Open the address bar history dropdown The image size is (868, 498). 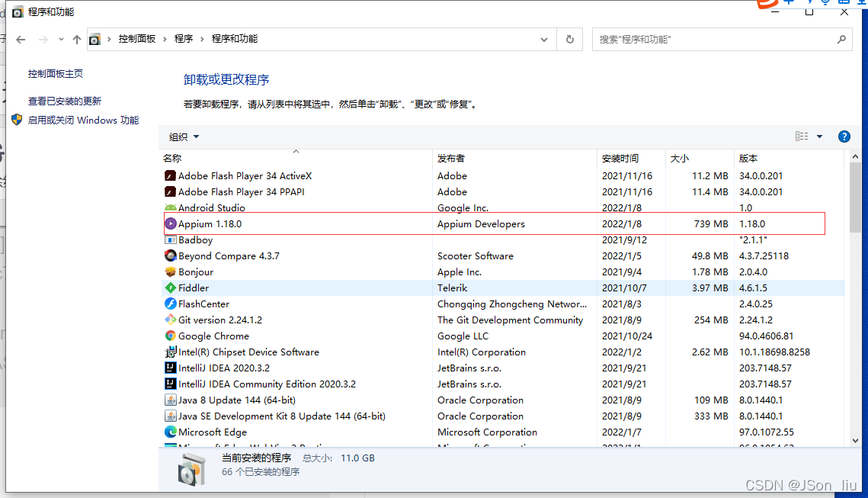pos(544,40)
